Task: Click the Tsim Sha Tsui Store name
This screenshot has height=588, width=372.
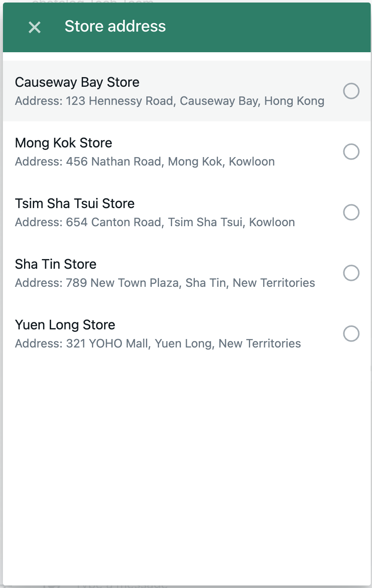Action: click(75, 203)
